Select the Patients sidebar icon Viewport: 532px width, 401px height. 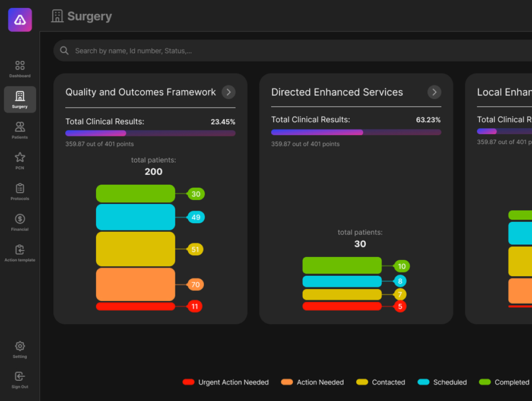click(x=20, y=127)
